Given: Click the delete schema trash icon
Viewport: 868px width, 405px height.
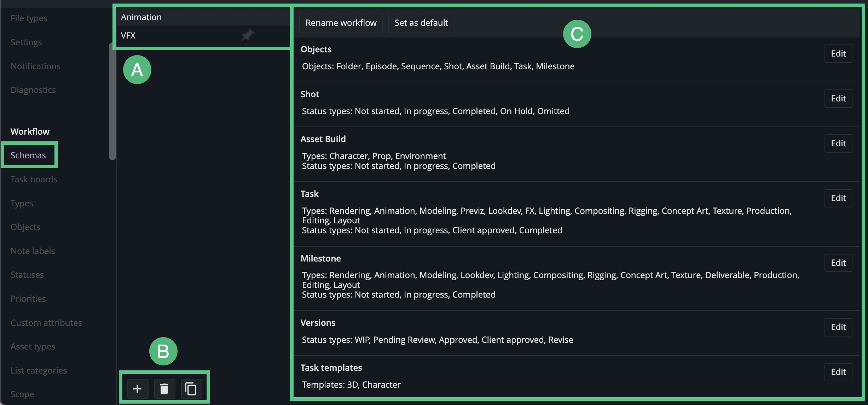Looking at the screenshot, I should pos(164,389).
